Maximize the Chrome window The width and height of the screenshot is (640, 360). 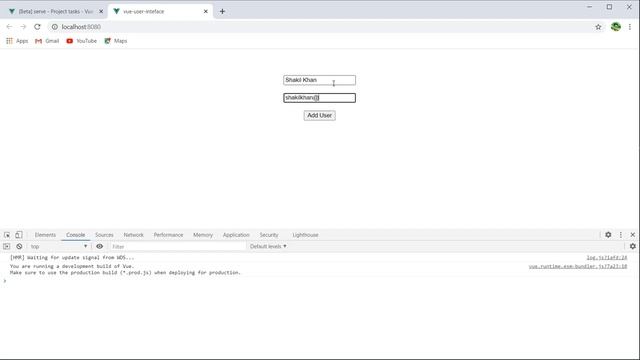tap(609, 7)
